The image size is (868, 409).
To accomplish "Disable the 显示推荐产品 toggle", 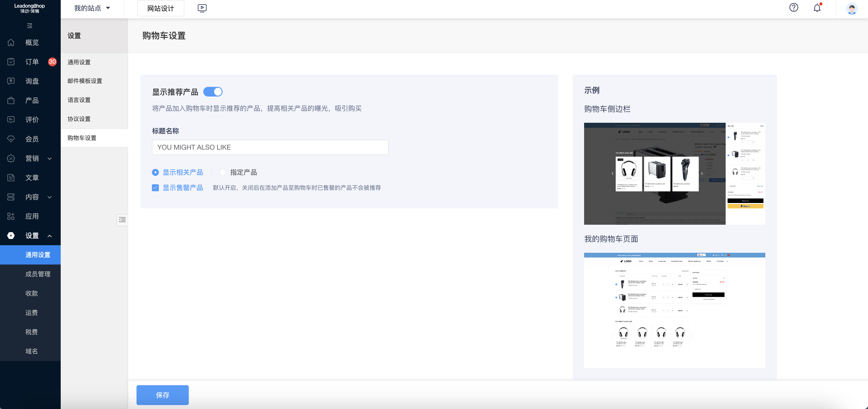I will pyautogui.click(x=213, y=92).
